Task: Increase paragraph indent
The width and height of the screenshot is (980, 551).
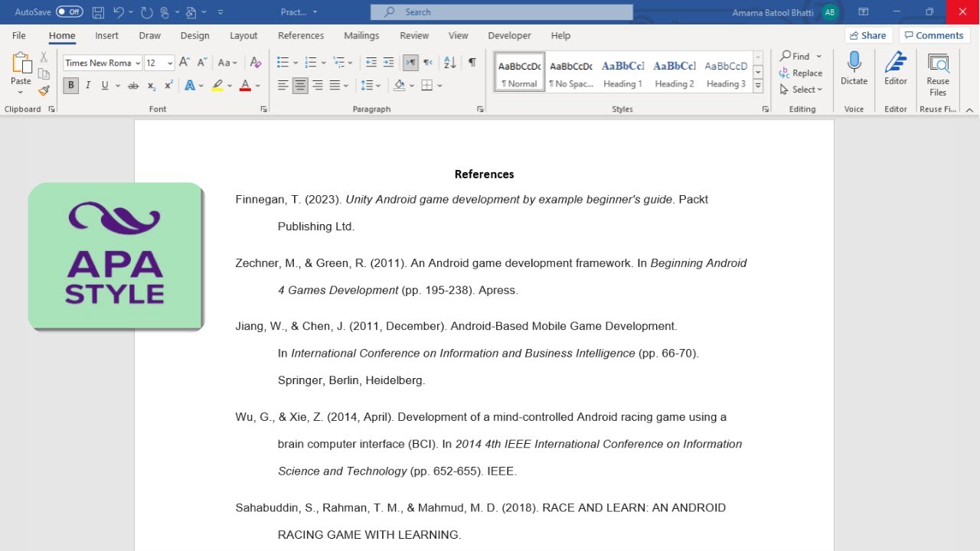Action: point(389,63)
